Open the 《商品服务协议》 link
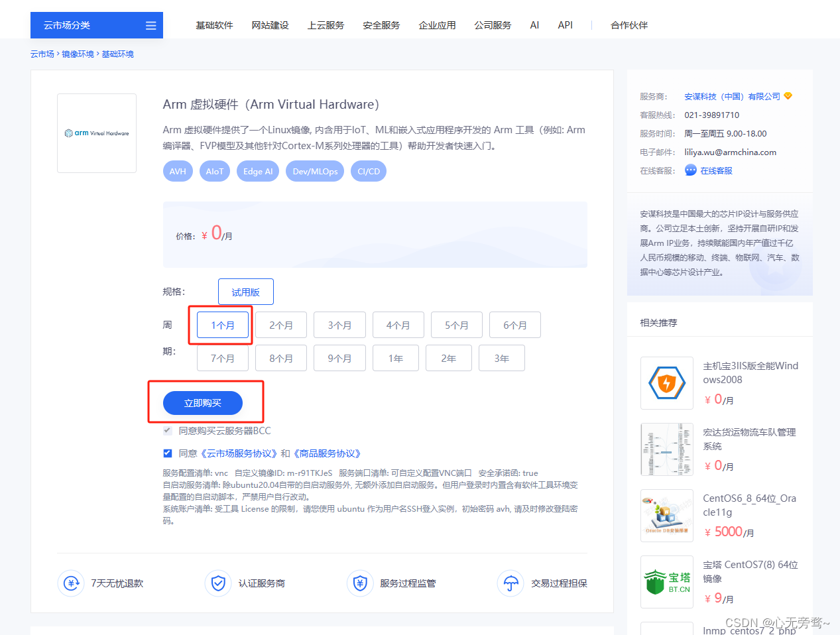The height and width of the screenshot is (635, 840). click(x=327, y=453)
